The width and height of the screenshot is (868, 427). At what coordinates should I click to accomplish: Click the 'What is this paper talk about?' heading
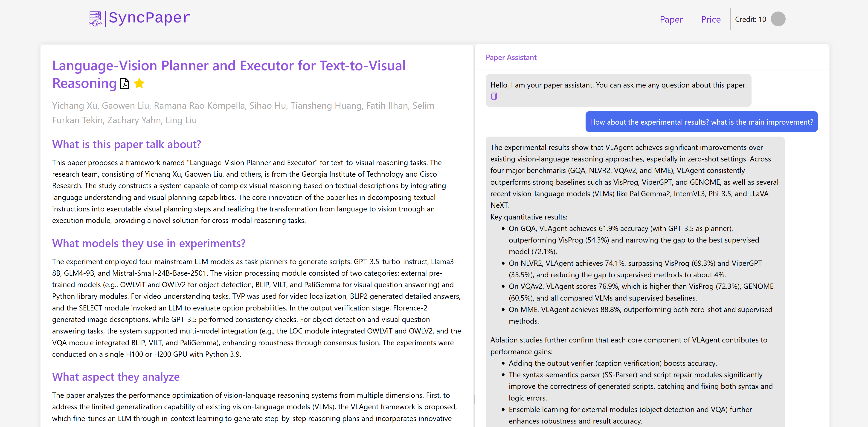pos(126,144)
